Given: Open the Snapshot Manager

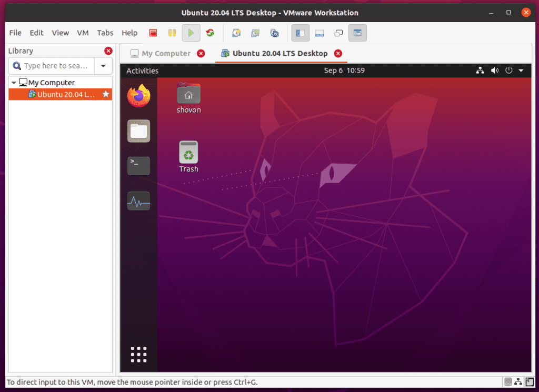Looking at the screenshot, I should 274,33.
